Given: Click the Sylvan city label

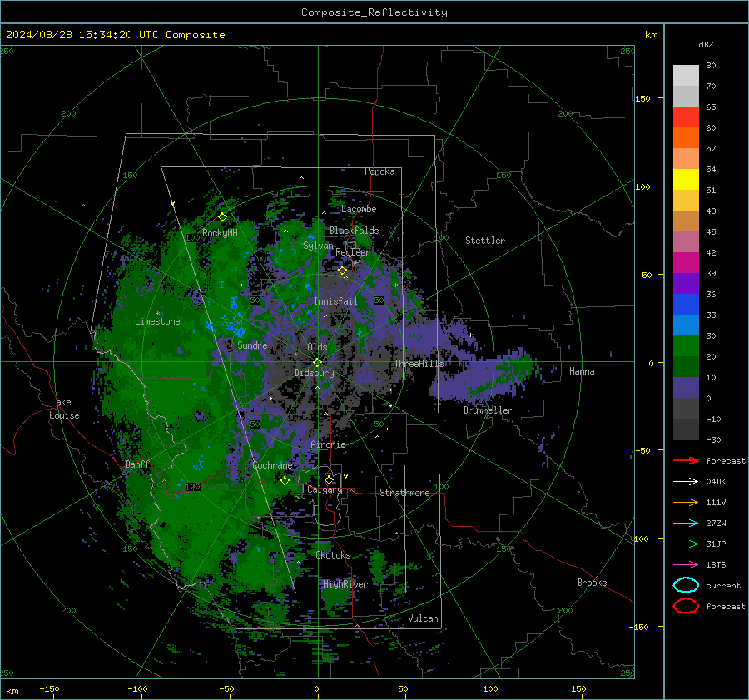Looking at the screenshot, I should click(x=318, y=246).
